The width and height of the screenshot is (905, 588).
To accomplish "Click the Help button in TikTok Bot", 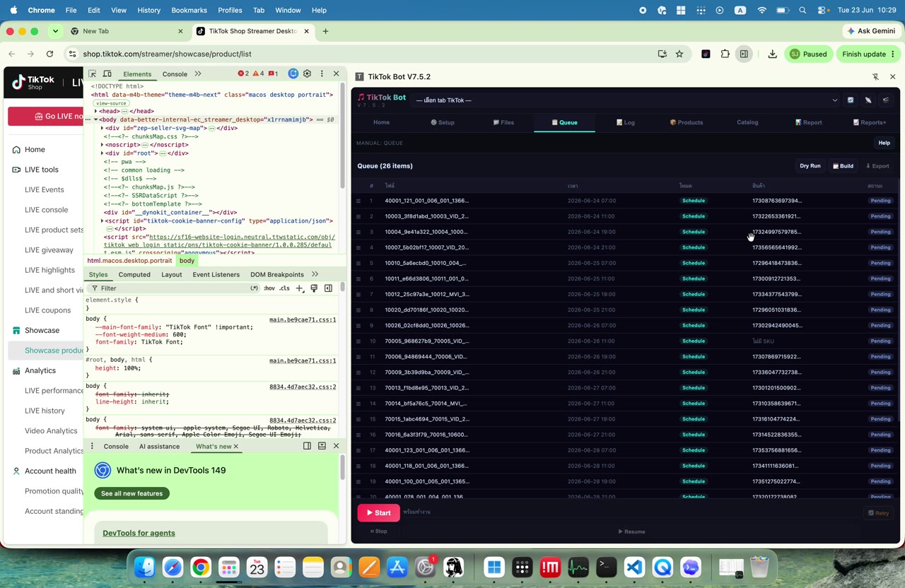I will click(x=884, y=143).
